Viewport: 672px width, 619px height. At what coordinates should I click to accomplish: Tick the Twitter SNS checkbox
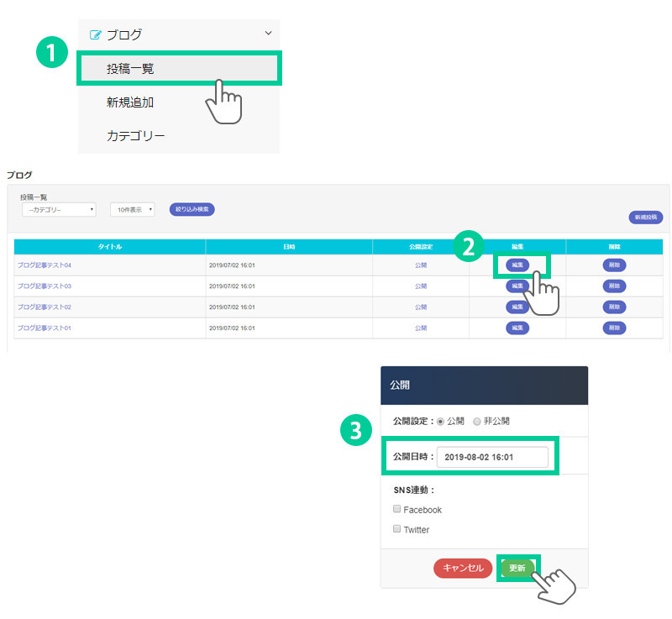[396, 529]
